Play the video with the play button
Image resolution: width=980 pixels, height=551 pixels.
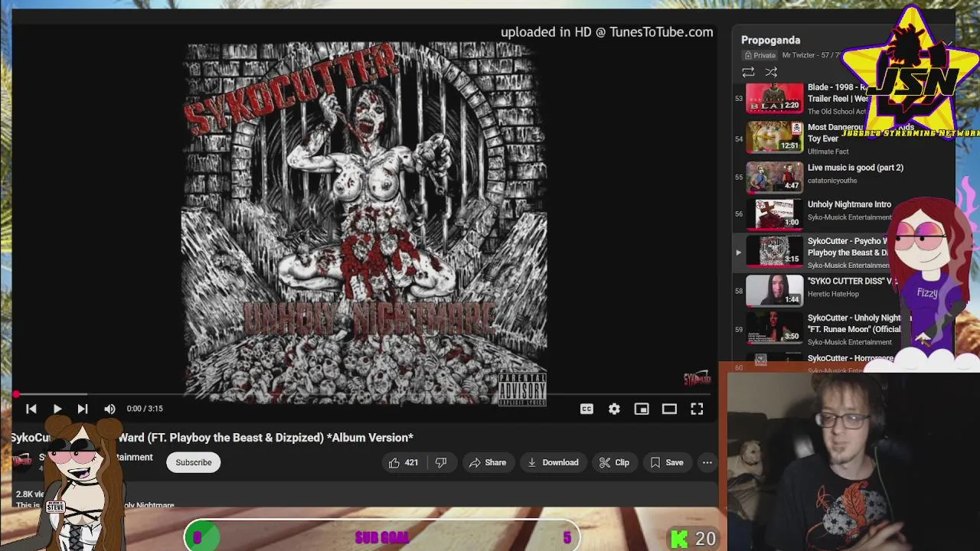(57, 409)
